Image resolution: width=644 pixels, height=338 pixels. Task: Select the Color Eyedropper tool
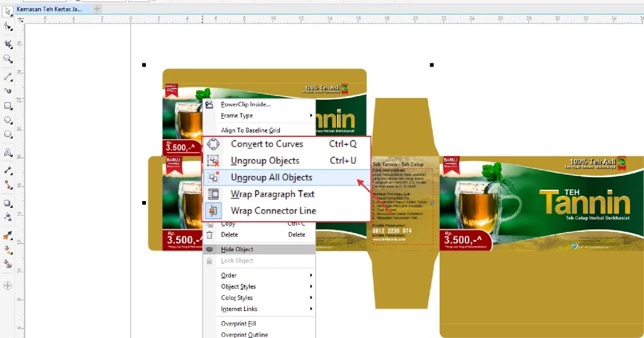(8, 235)
